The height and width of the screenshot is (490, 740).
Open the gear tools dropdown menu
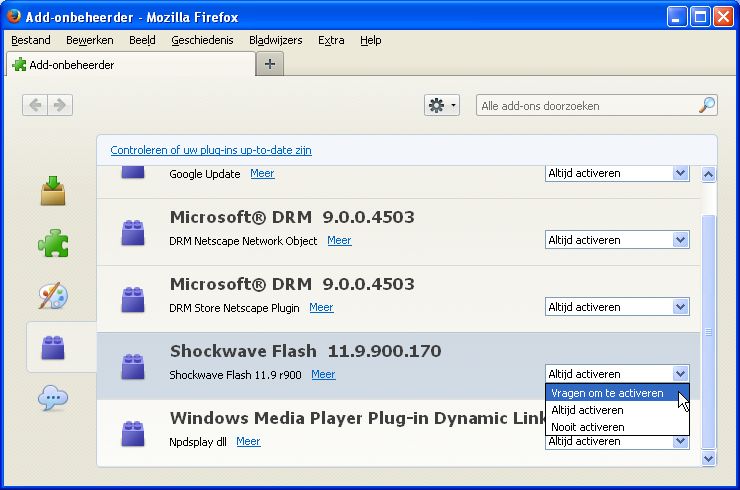(x=441, y=105)
